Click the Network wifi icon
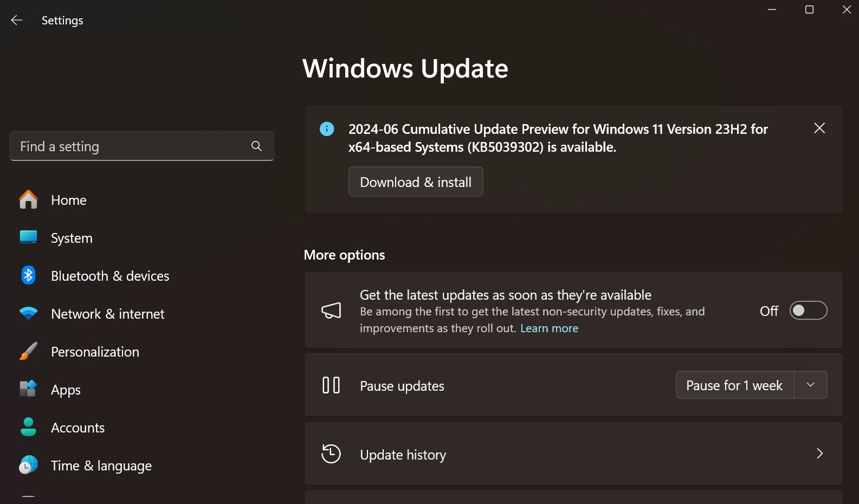 (x=28, y=313)
